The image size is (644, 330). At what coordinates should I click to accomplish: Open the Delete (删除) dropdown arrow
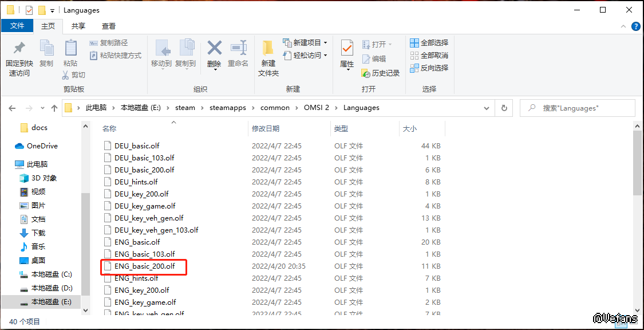215,69
